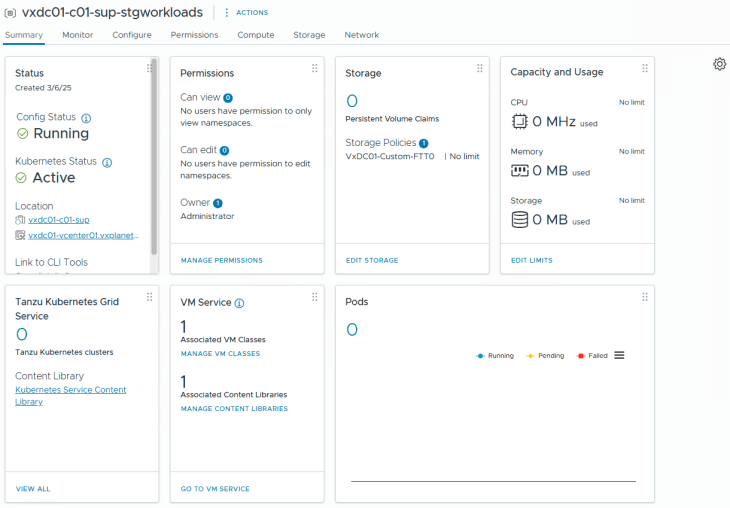Click the Status card vertical scrollbar
Screen dimensions: 730x508
[153, 150]
